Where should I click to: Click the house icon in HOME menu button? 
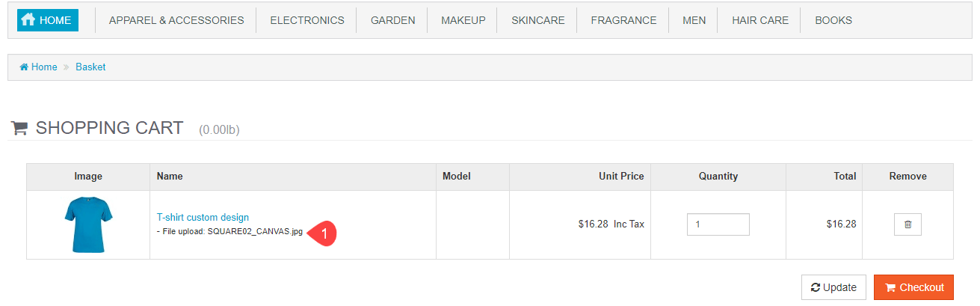click(x=28, y=20)
